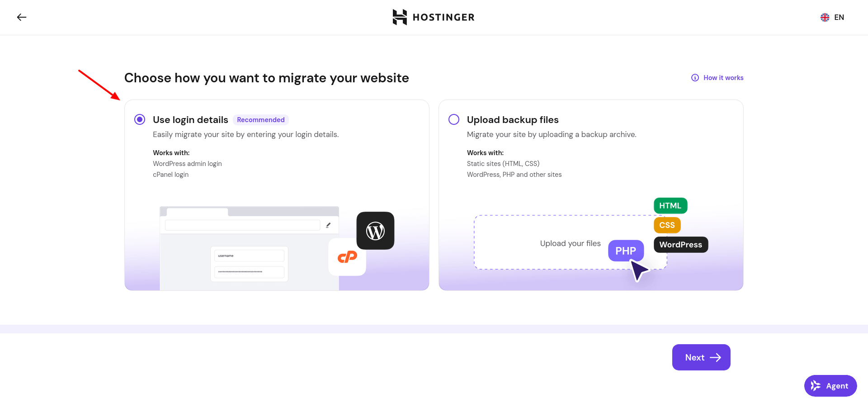868x403 pixels.
Task: Click the purple PHP tag
Action: 626,251
